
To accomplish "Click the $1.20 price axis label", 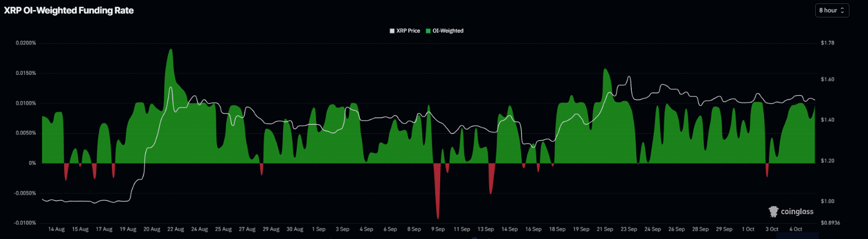I will (x=827, y=161).
